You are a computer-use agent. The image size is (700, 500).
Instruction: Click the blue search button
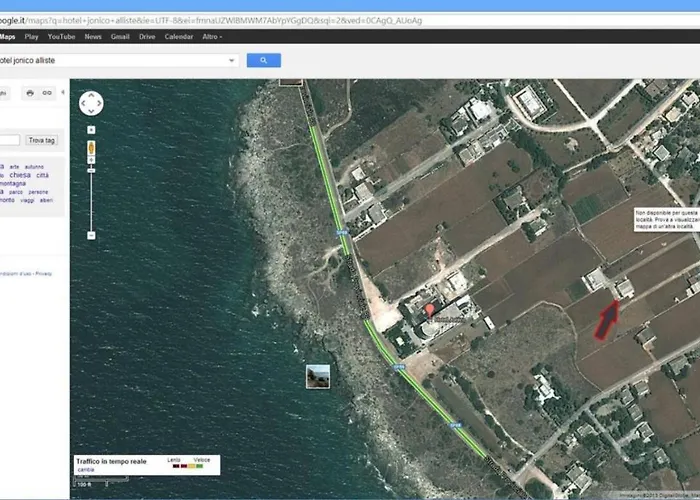263,60
